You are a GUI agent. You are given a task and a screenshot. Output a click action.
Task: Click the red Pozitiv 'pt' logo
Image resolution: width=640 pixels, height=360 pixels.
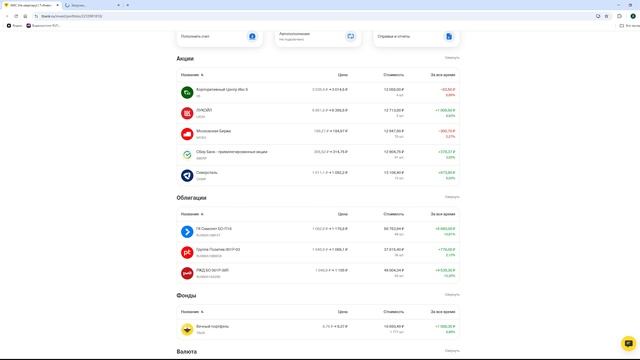187,252
